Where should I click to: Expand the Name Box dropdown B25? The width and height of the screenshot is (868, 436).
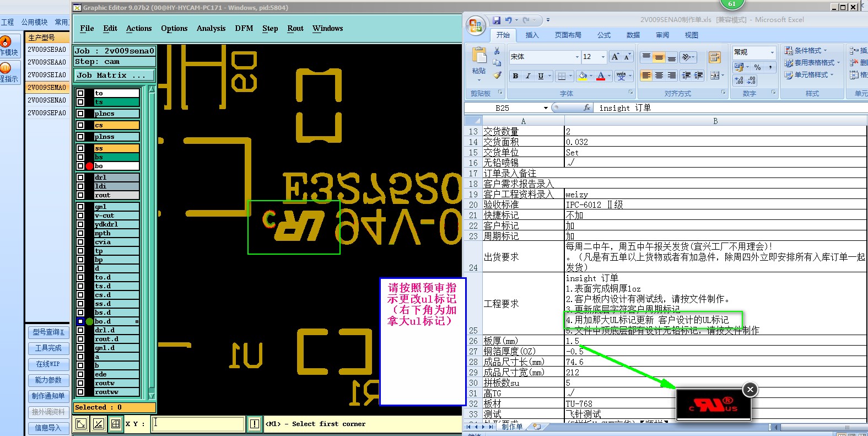pyautogui.click(x=546, y=108)
